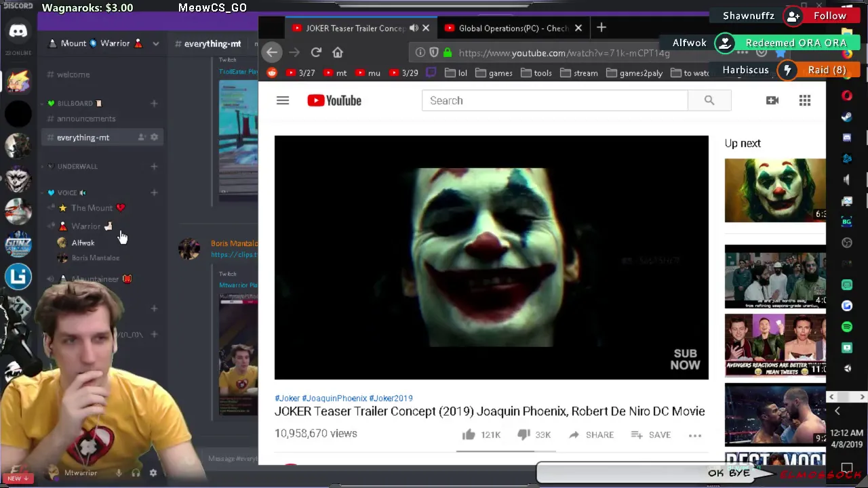The height and width of the screenshot is (488, 868).
Task: Open YouTube hamburger guide menu
Action: coord(283,100)
